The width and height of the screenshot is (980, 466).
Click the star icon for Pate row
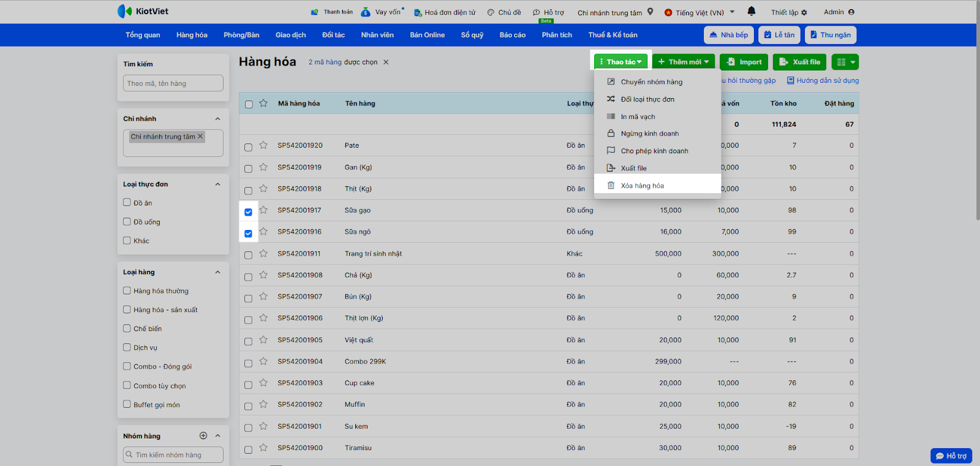tap(263, 145)
